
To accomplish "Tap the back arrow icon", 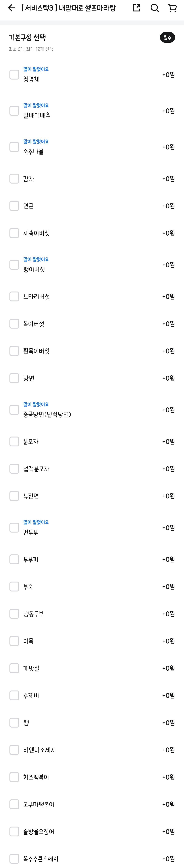I will click(11, 8).
